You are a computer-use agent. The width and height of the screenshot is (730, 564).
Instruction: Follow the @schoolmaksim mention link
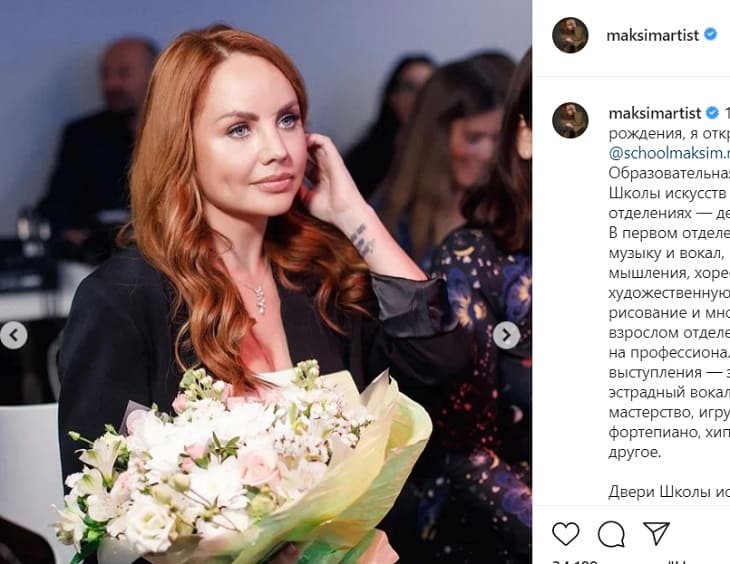(x=669, y=153)
